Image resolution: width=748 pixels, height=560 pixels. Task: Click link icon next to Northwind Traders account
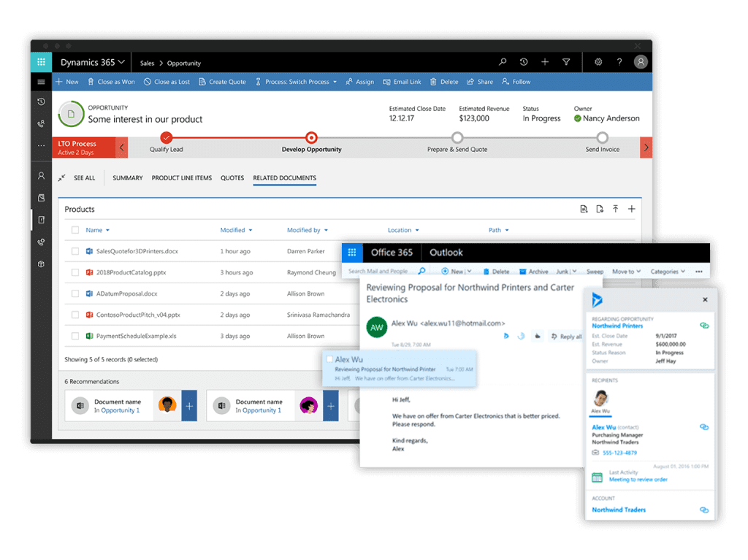[x=704, y=510]
